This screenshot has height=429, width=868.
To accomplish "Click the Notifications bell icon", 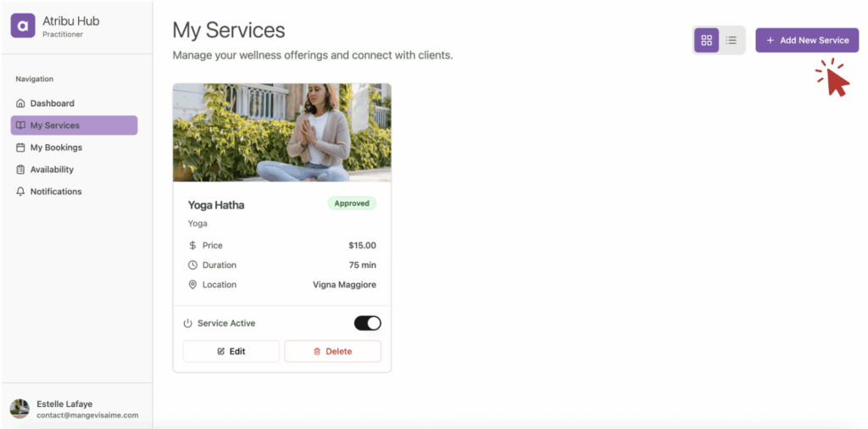I will (x=20, y=192).
